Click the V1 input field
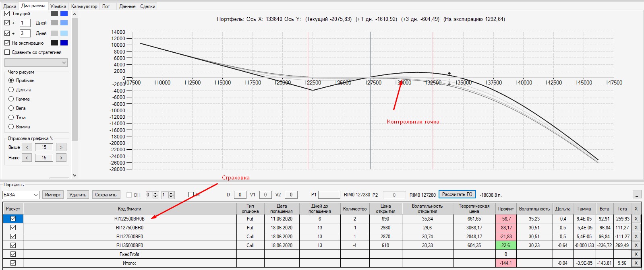This screenshot has height=270, width=644. click(x=265, y=195)
